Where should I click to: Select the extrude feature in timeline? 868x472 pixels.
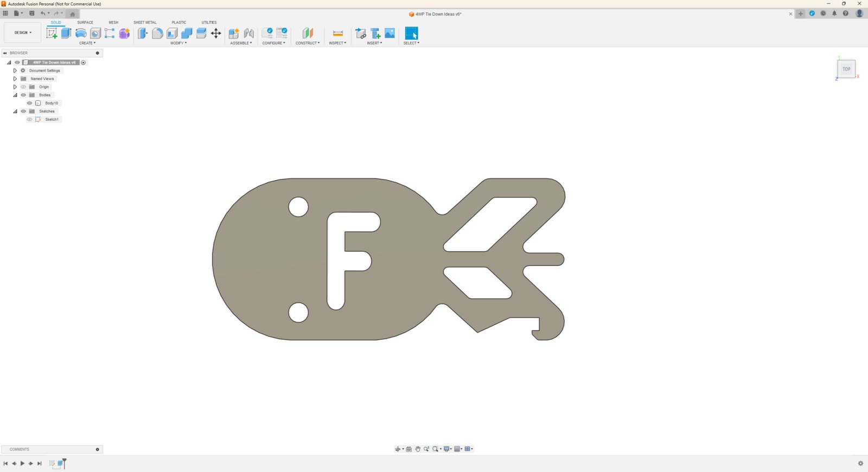point(60,463)
